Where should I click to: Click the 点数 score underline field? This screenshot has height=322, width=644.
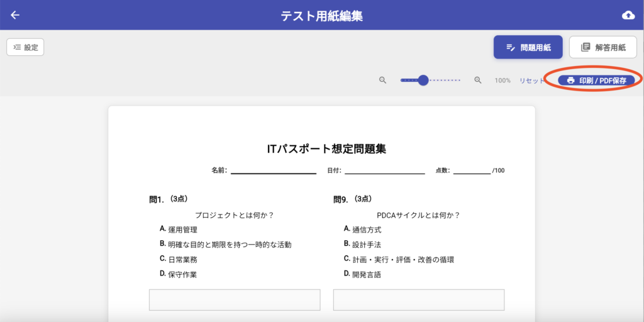[472, 170]
